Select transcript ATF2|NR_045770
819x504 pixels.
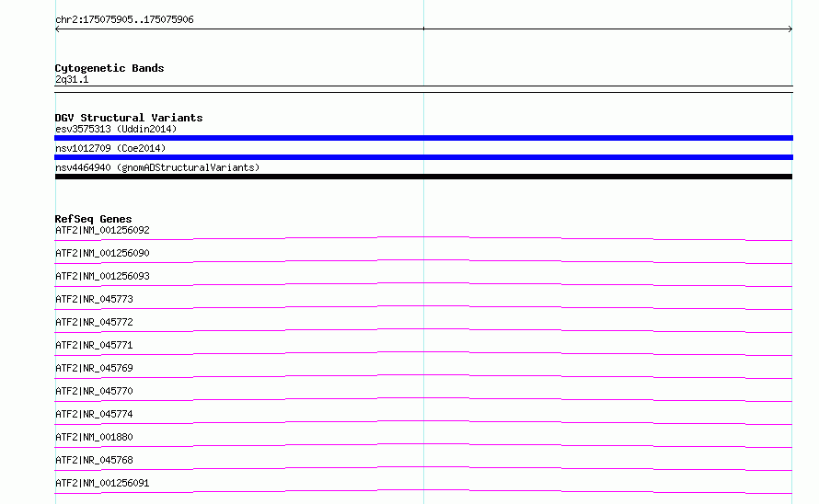pyautogui.click(x=94, y=391)
